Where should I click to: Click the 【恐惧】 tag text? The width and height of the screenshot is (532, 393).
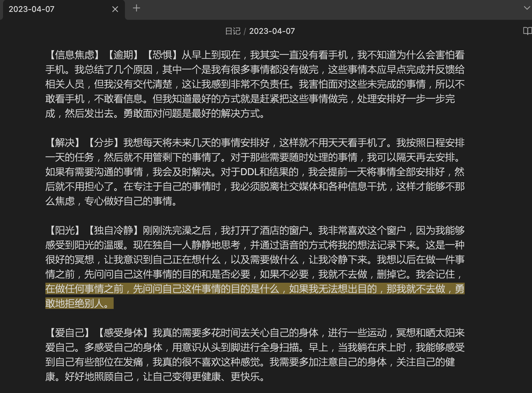[162, 55]
